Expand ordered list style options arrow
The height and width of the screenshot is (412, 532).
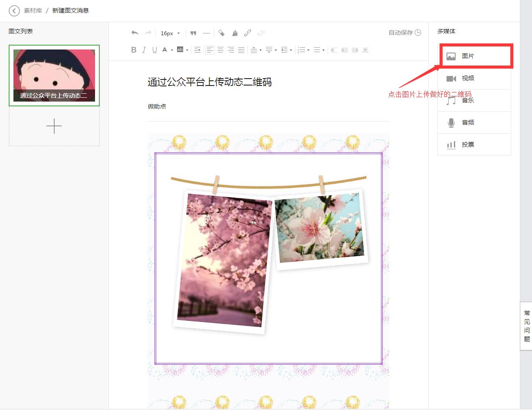[308, 50]
